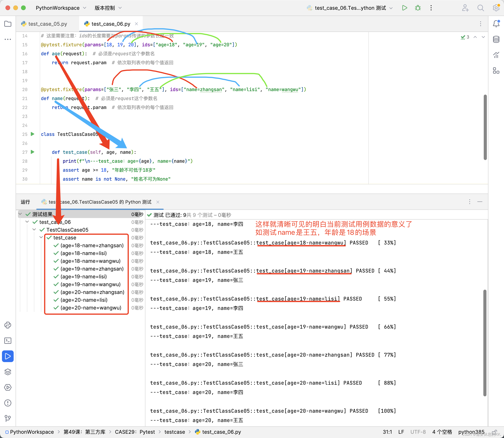The image size is (504, 438).
Task: Click the Search Everywhere magnifier icon
Action: 480,8
